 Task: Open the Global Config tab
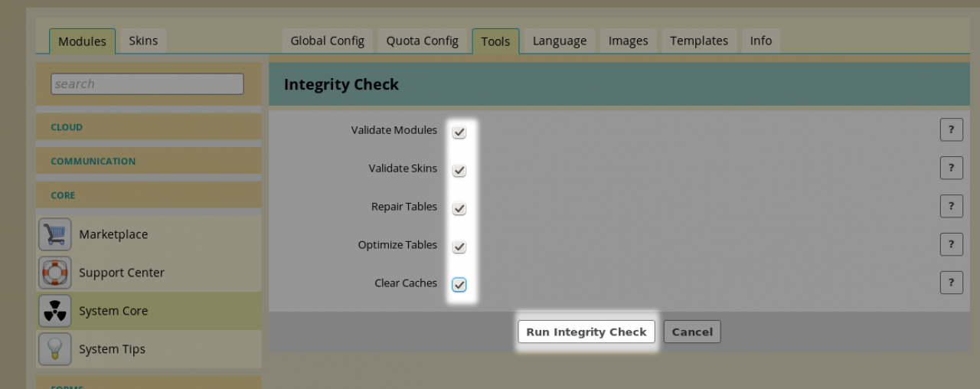pyautogui.click(x=327, y=41)
